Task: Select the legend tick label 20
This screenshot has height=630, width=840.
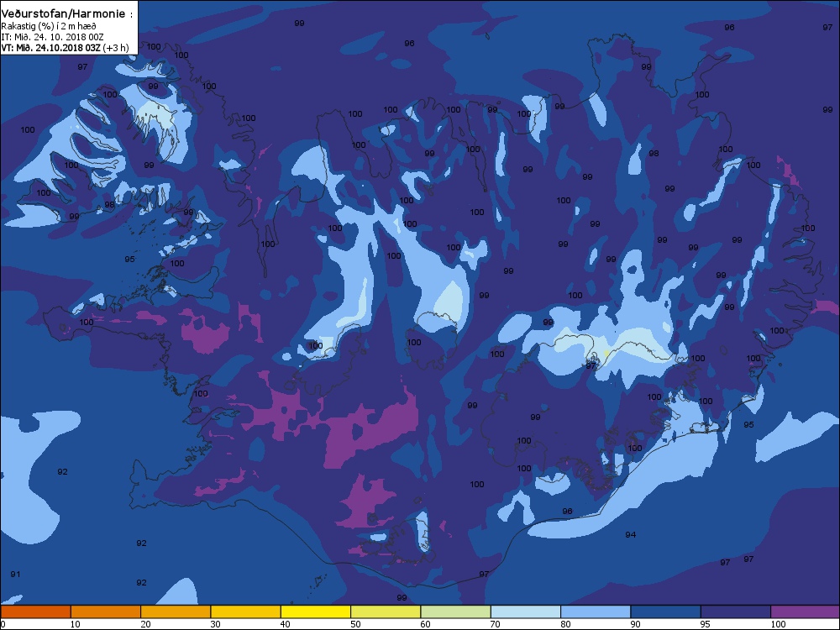Action: coord(145,624)
